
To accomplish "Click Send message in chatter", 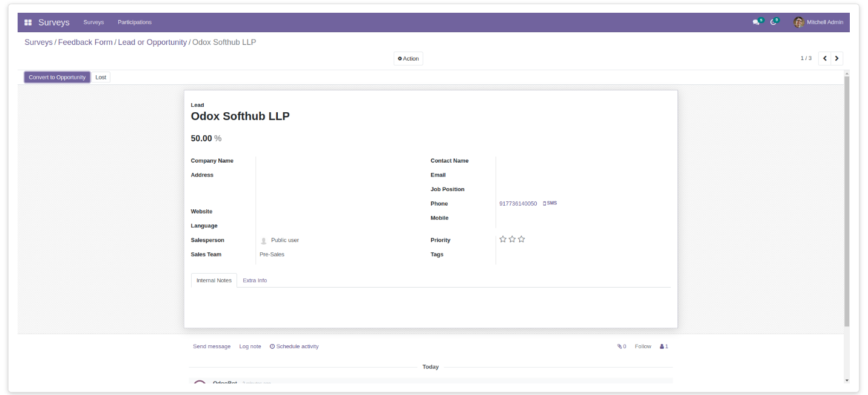I will coord(212,346).
